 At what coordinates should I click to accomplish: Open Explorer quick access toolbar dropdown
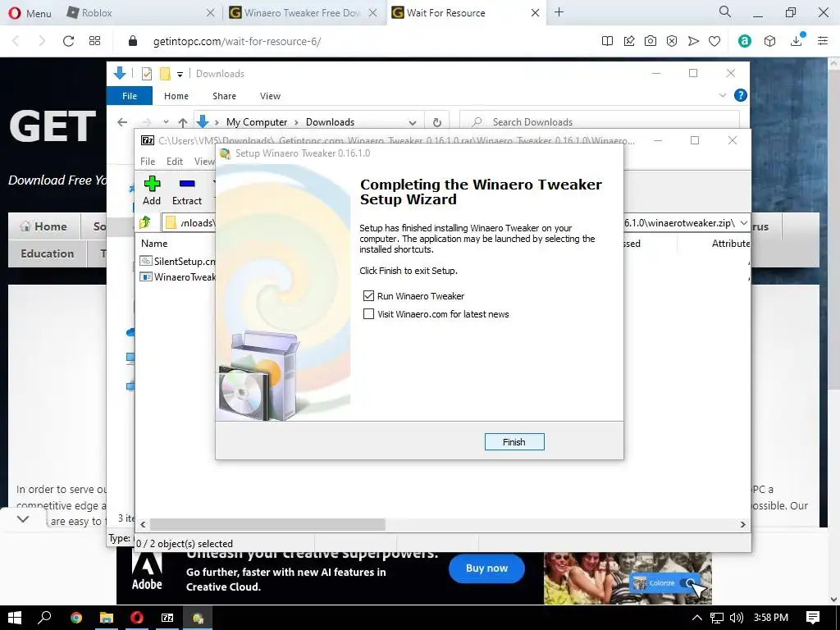180,74
